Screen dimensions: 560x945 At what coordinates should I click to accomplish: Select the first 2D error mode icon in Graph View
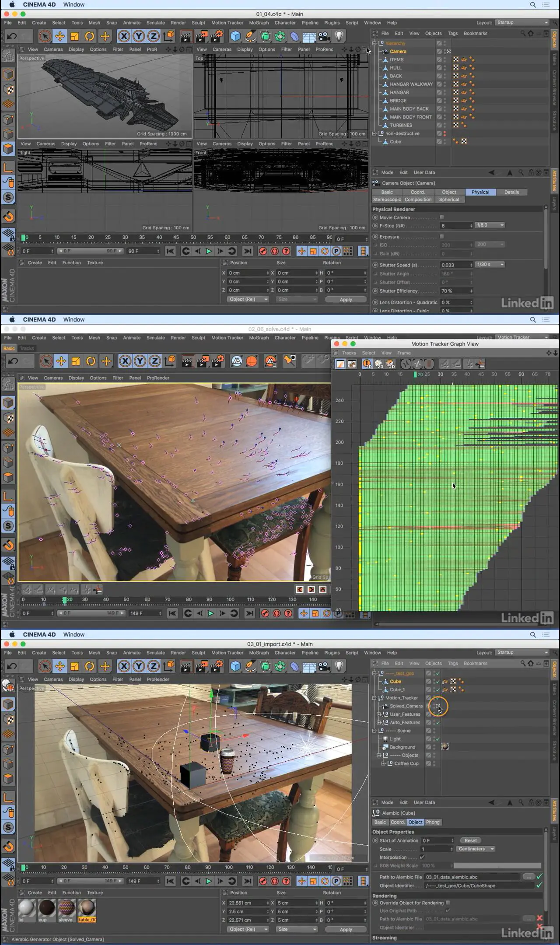click(x=367, y=364)
